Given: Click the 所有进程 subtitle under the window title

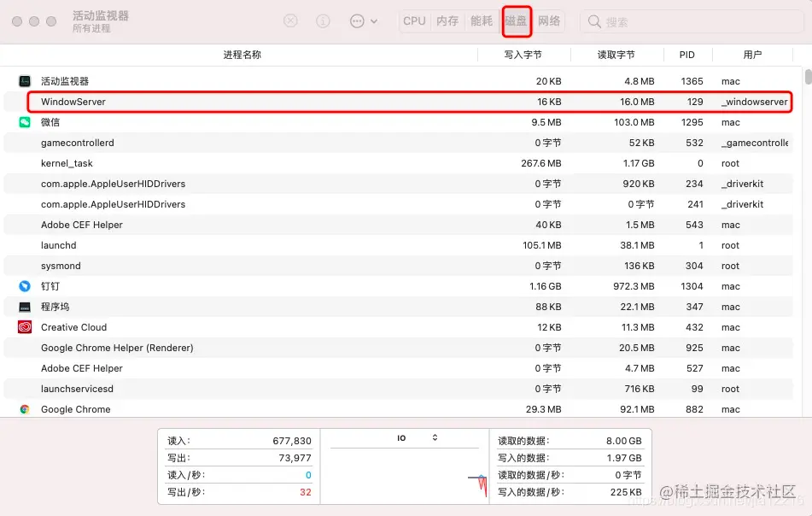Looking at the screenshot, I should 91,28.
